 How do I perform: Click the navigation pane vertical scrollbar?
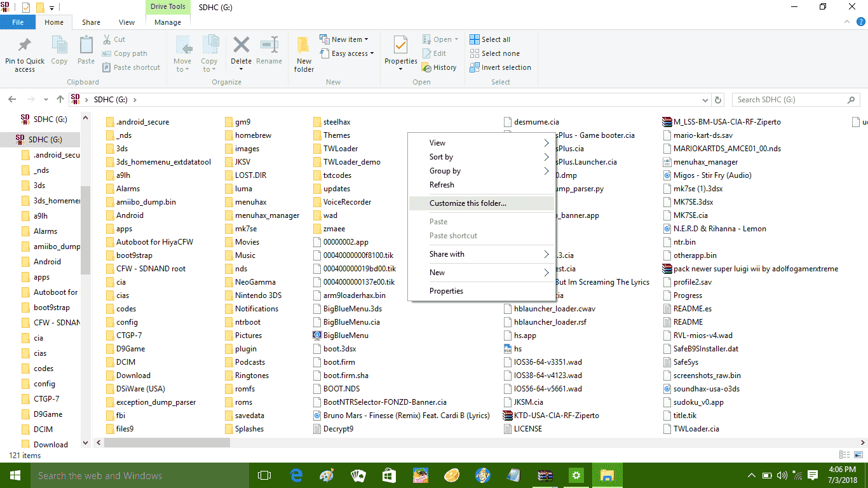point(85,229)
